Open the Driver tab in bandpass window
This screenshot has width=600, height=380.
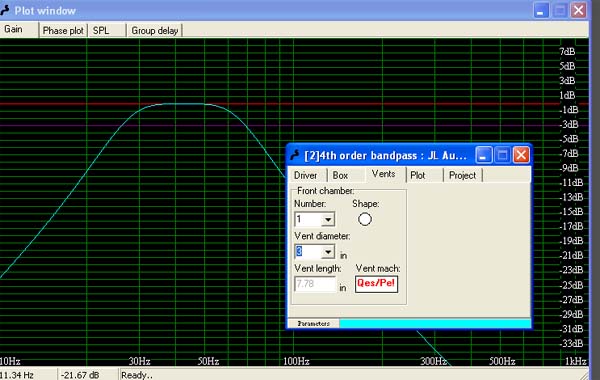click(x=307, y=175)
